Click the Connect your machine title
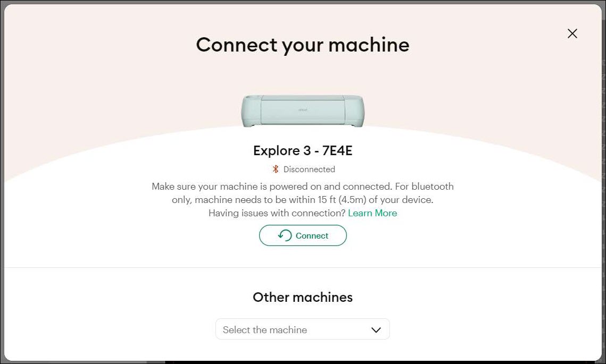The image size is (606, 364). coord(302,45)
